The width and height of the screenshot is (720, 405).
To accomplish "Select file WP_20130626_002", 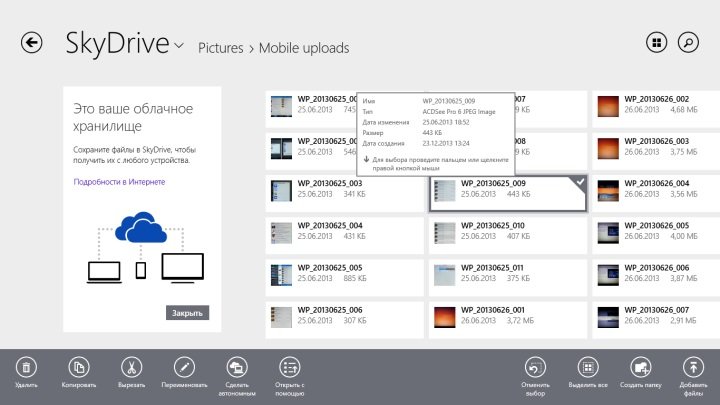I will 656,109.
